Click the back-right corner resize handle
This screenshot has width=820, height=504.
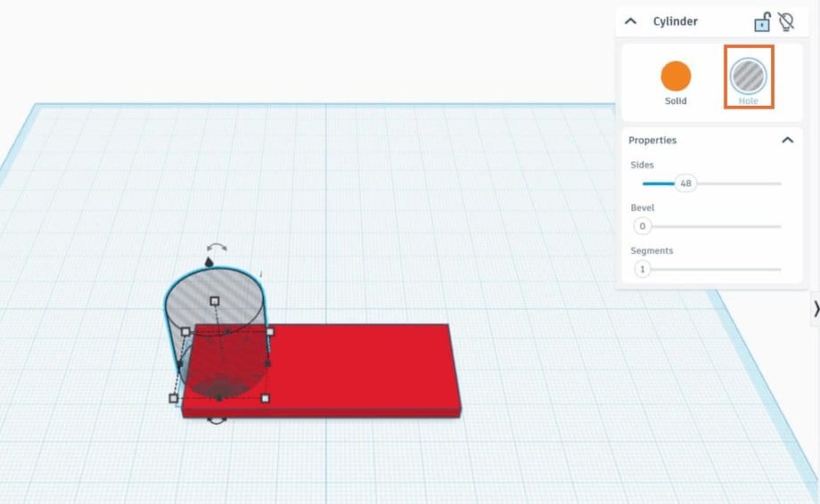[x=270, y=331]
